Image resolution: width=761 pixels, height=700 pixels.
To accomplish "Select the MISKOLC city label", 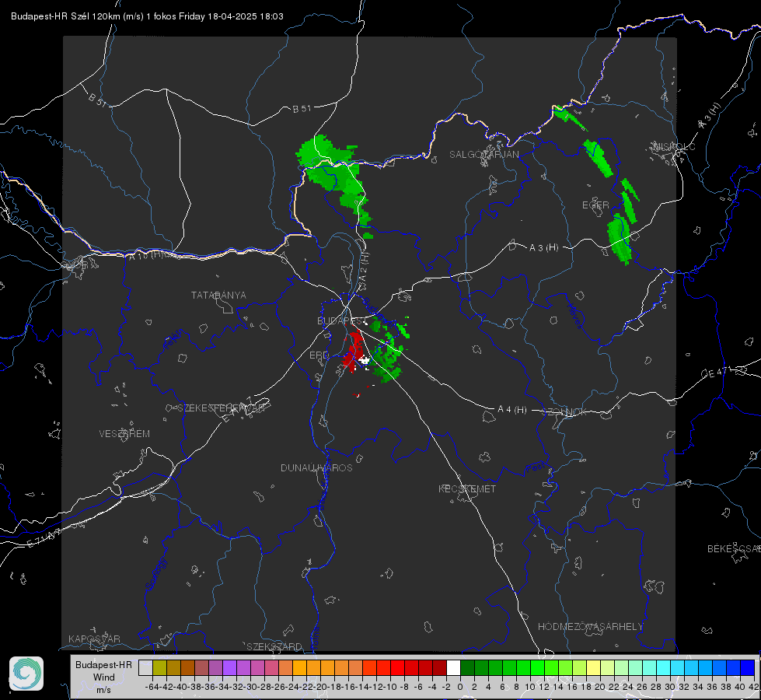I will point(674,146).
